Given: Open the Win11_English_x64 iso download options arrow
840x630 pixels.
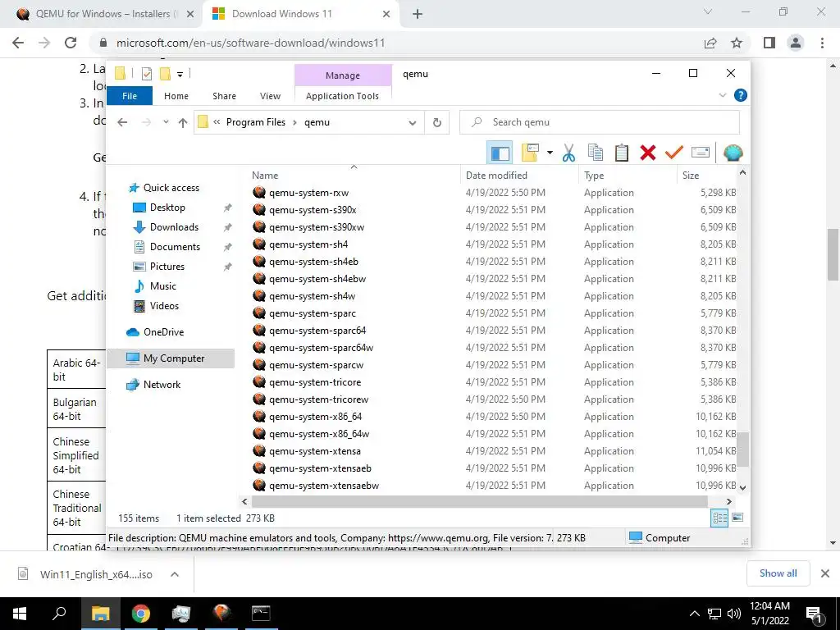Looking at the screenshot, I should tap(175, 574).
